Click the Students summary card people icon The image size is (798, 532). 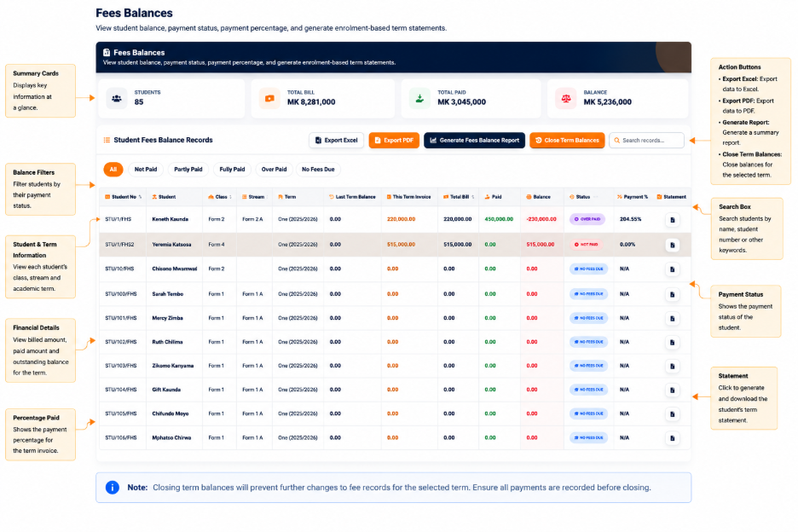117,98
